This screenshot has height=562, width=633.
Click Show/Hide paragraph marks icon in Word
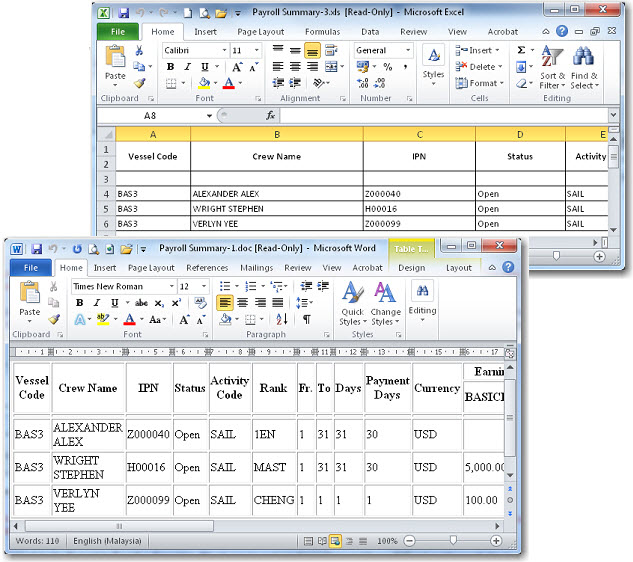point(307,320)
